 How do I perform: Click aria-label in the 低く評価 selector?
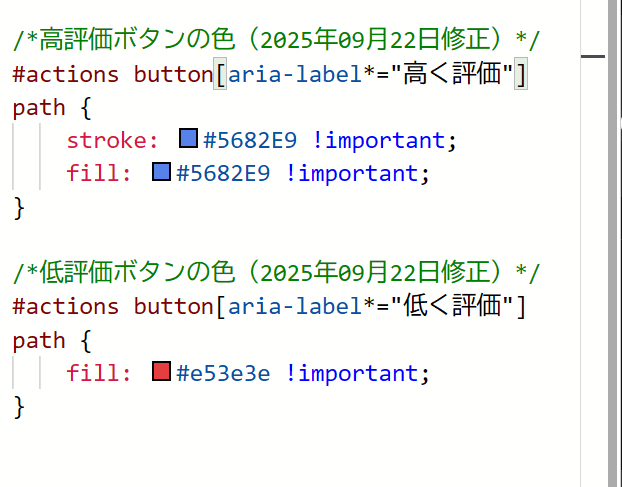pyautogui.click(x=287, y=306)
